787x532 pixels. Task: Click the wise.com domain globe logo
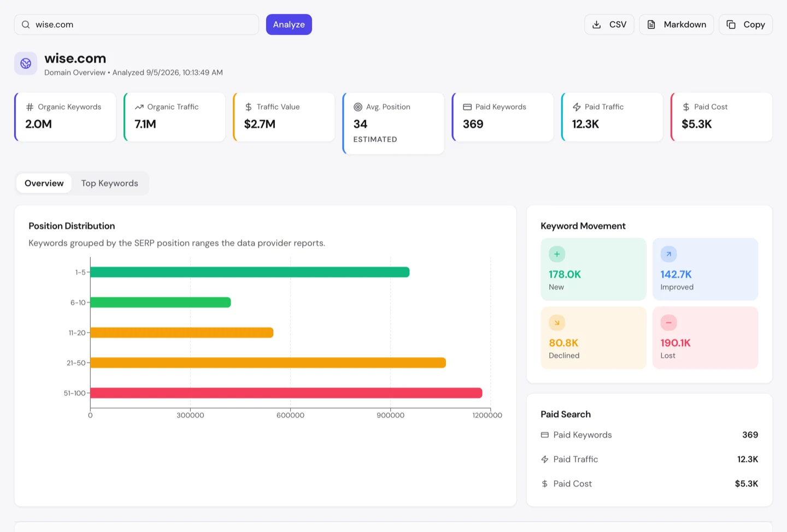coord(26,63)
